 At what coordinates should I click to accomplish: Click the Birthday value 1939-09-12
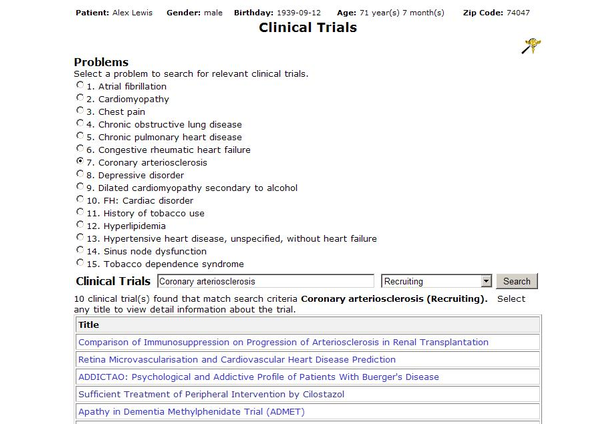(298, 13)
